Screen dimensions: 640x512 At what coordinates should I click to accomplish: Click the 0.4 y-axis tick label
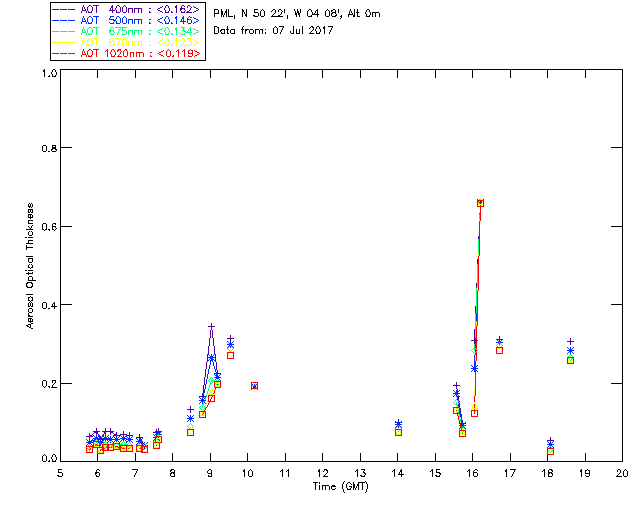tap(49, 305)
